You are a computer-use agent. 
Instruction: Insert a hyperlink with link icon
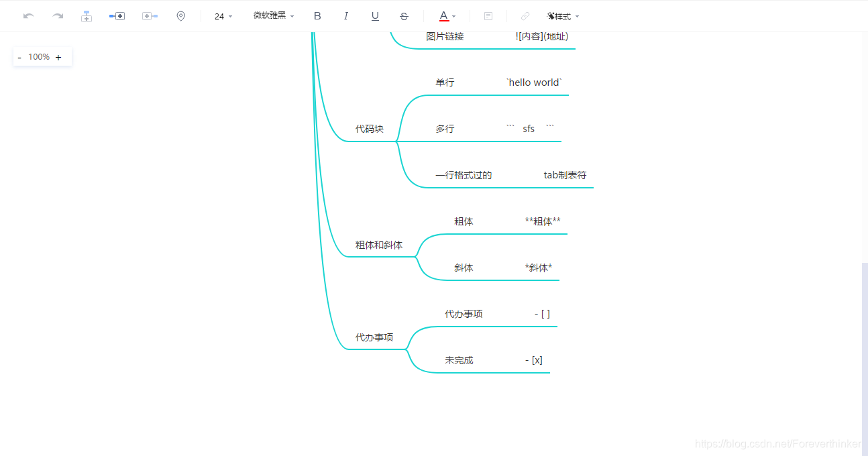click(x=525, y=16)
